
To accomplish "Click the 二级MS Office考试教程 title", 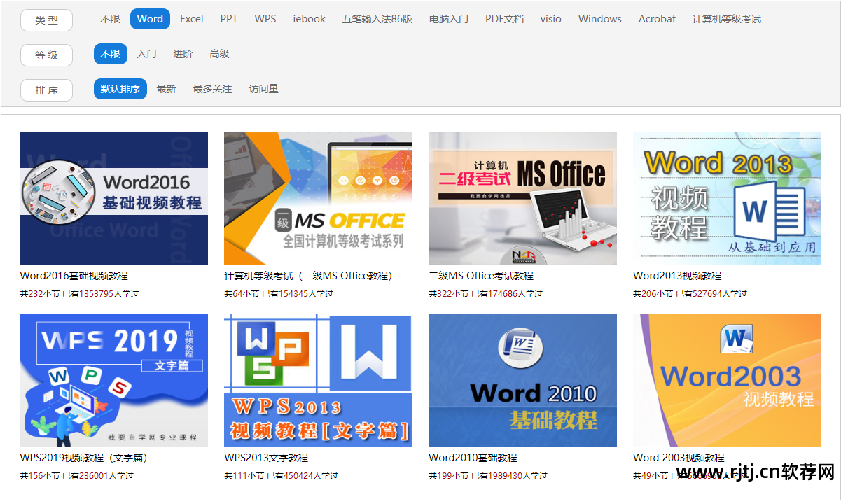I will (x=481, y=276).
